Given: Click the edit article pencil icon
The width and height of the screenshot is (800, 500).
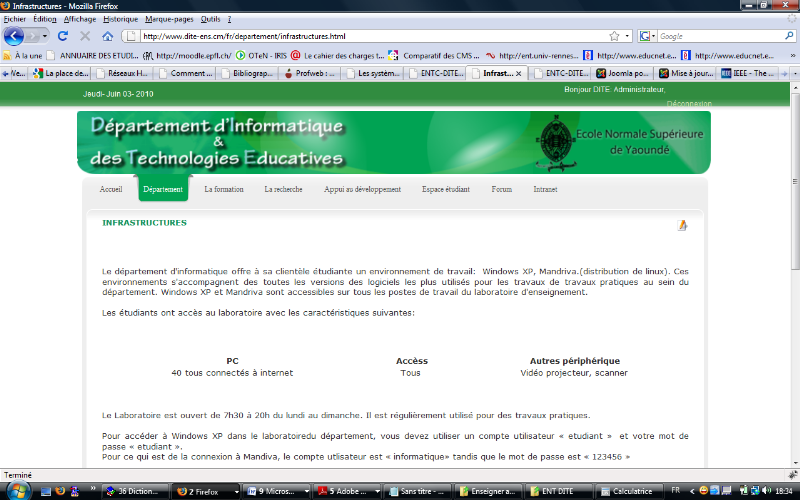Looking at the screenshot, I should [x=682, y=225].
